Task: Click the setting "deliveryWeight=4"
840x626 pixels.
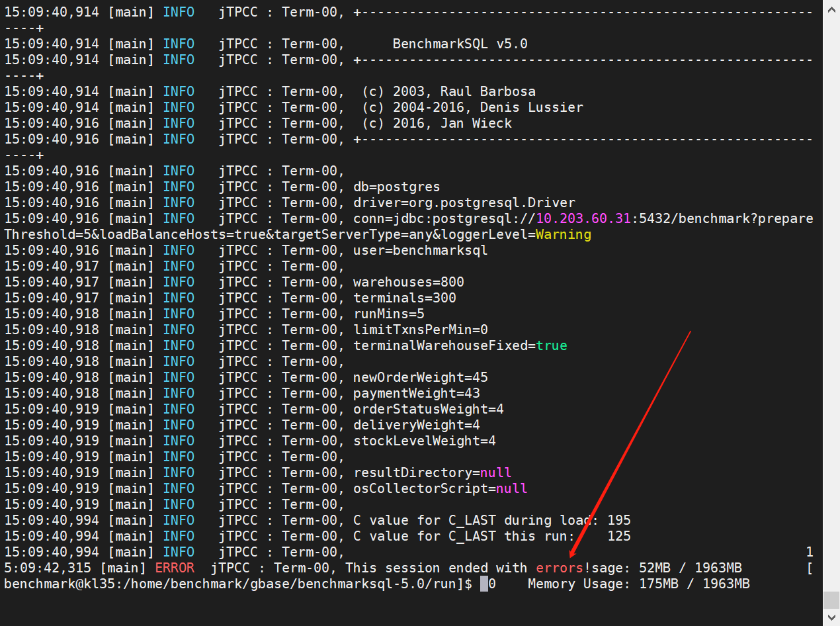Action: (x=417, y=425)
